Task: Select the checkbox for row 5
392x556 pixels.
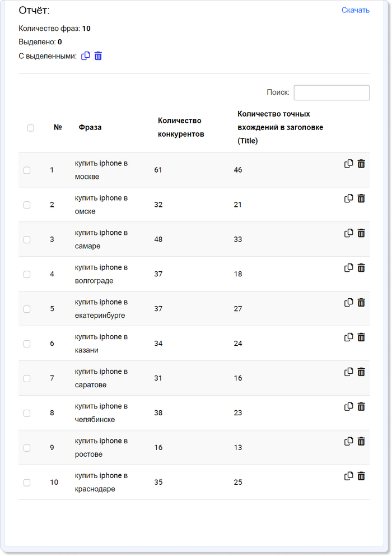Action: tap(27, 309)
